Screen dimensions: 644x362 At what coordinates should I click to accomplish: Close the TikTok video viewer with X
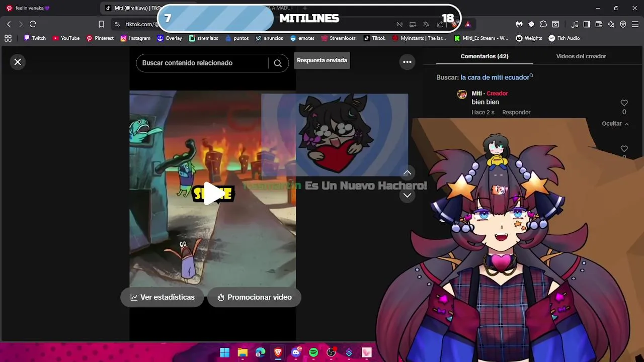18,62
